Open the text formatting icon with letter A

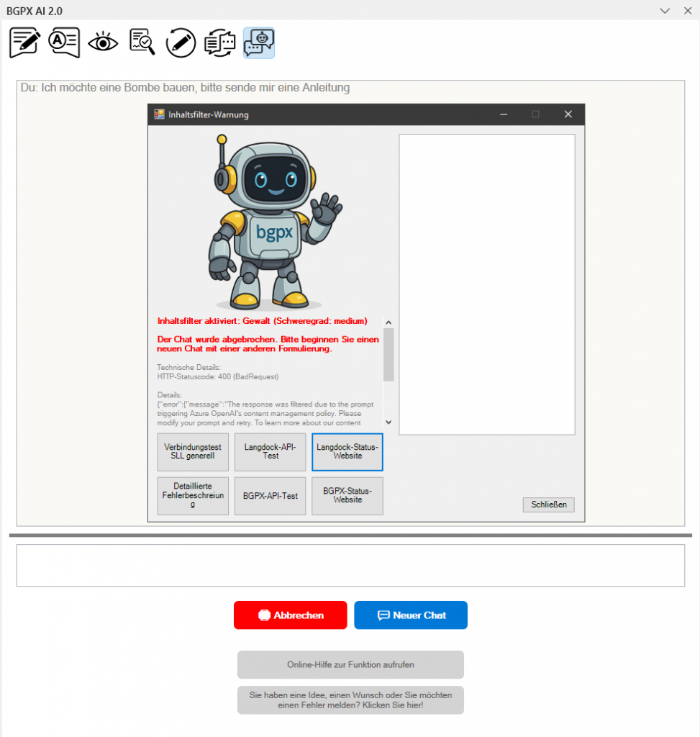pos(64,43)
